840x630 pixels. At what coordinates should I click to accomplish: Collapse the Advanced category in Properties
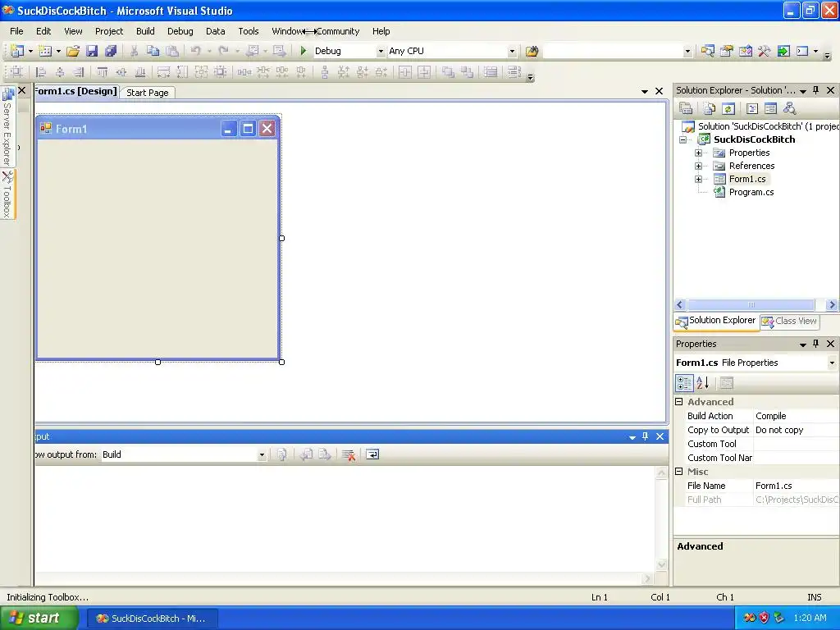[679, 402]
